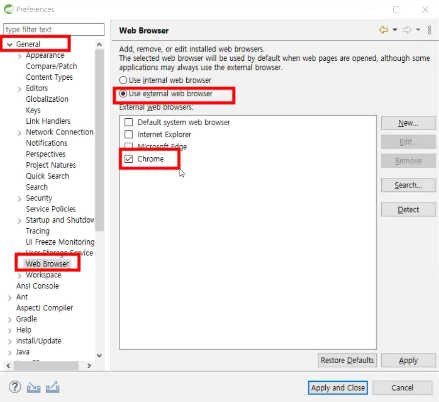Expand the Network Connection node
The width and height of the screenshot is (439, 402).
coord(19,133)
